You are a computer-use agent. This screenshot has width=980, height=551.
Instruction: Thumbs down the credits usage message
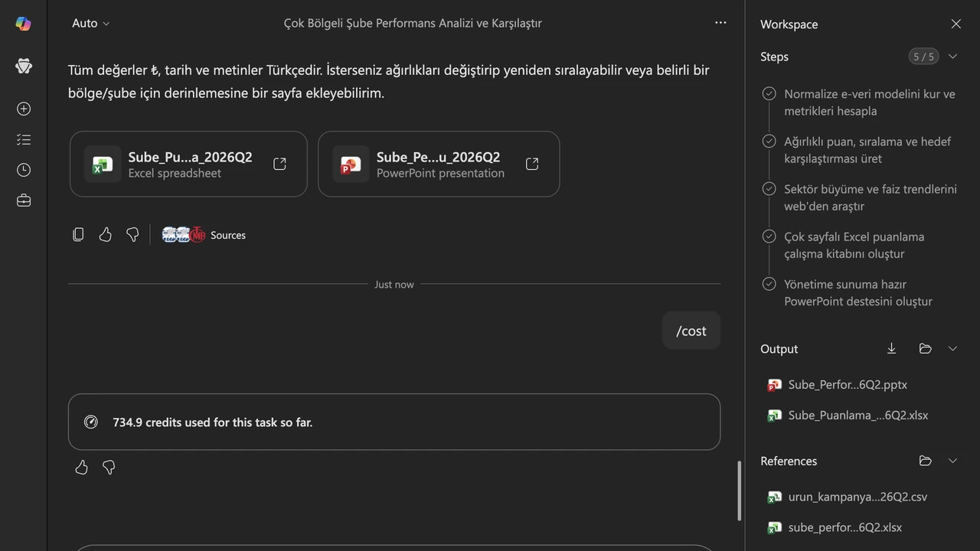(109, 468)
